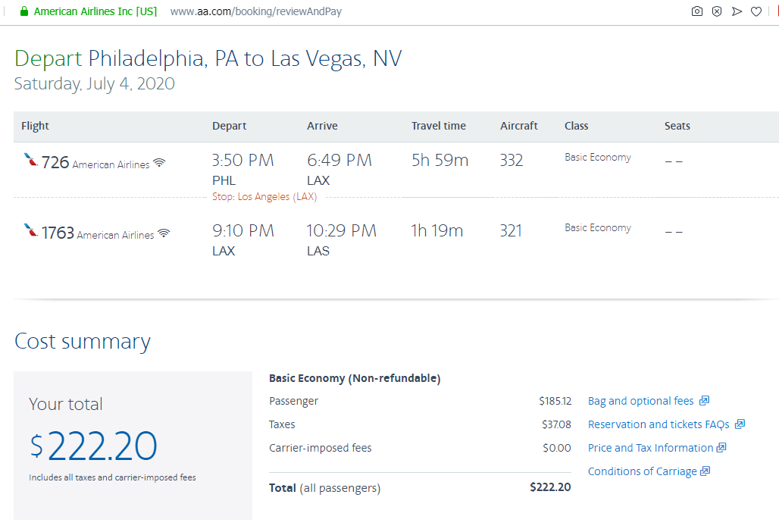
Task: Click external-link icon beside Conditions of Carriage
Action: coord(705,471)
